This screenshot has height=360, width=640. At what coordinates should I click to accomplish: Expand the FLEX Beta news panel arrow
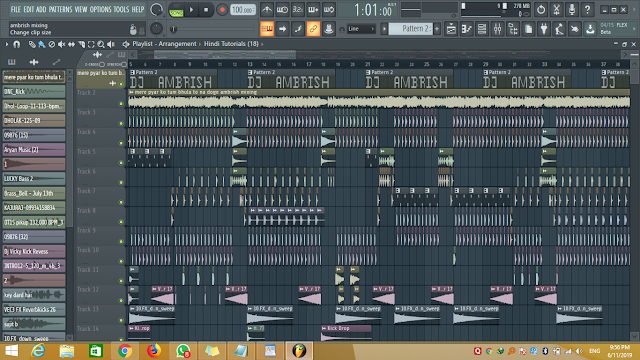(635, 29)
